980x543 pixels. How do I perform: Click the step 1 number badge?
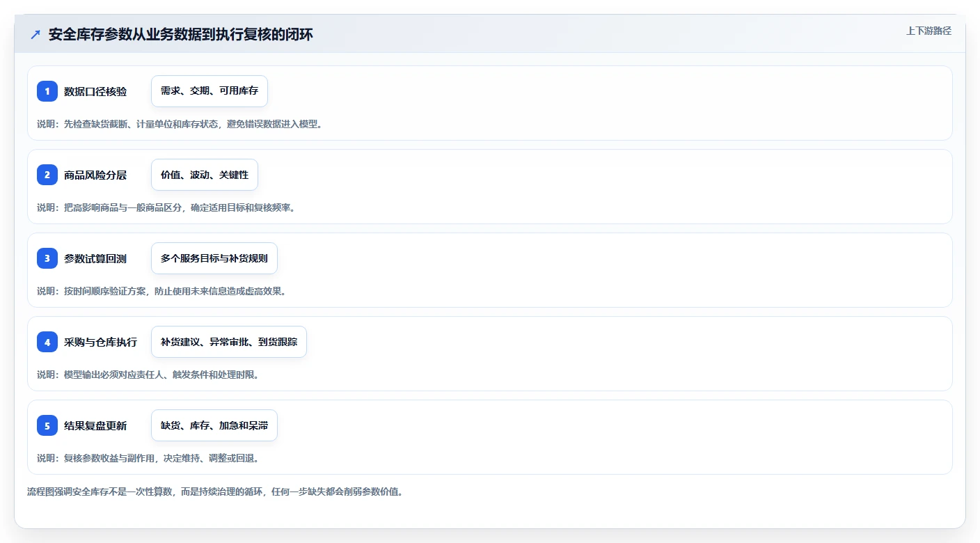47,91
